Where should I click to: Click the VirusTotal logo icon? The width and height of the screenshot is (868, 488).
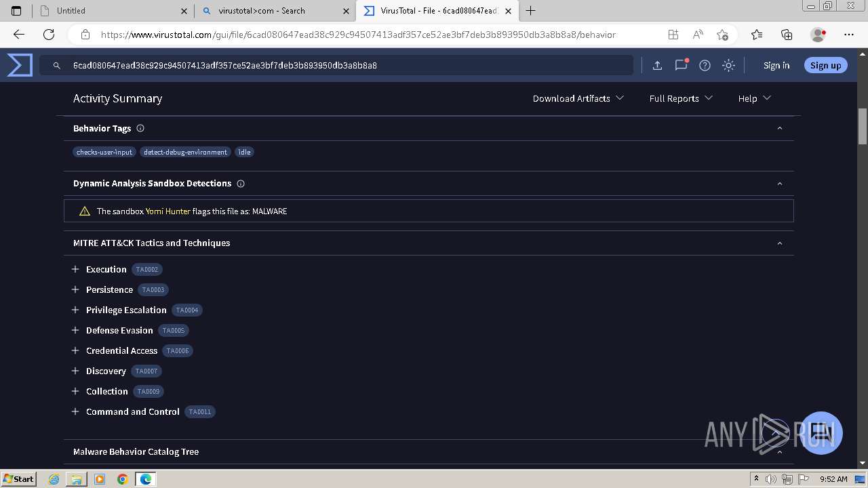point(20,65)
